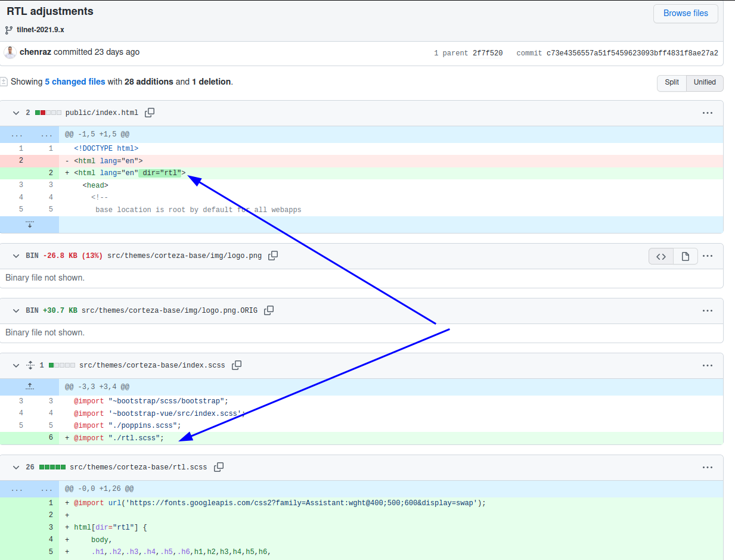Click hunk header @@ -0,0 +1,26 @@
This screenshot has height=560, width=735.
click(x=99, y=489)
